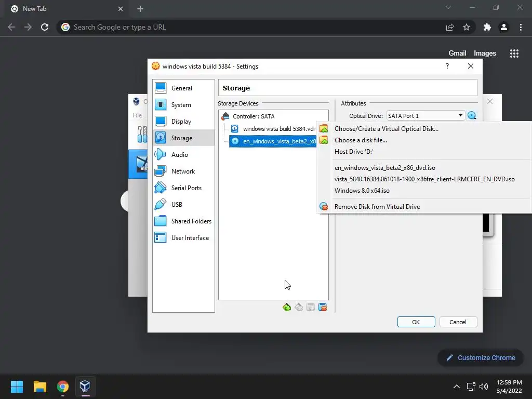Open the Images link

point(485,54)
